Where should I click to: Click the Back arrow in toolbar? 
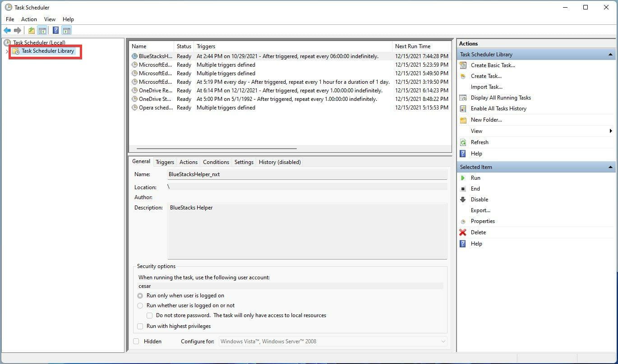click(7, 31)
